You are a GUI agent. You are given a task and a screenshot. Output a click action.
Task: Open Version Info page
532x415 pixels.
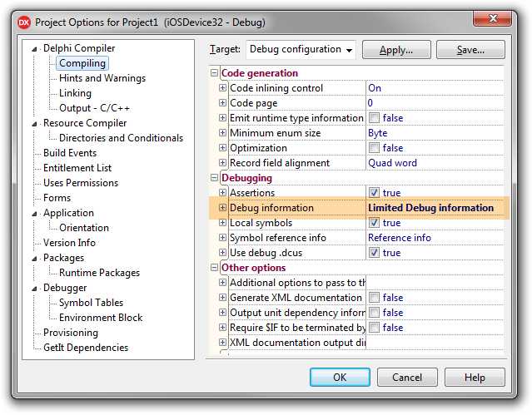69,242
